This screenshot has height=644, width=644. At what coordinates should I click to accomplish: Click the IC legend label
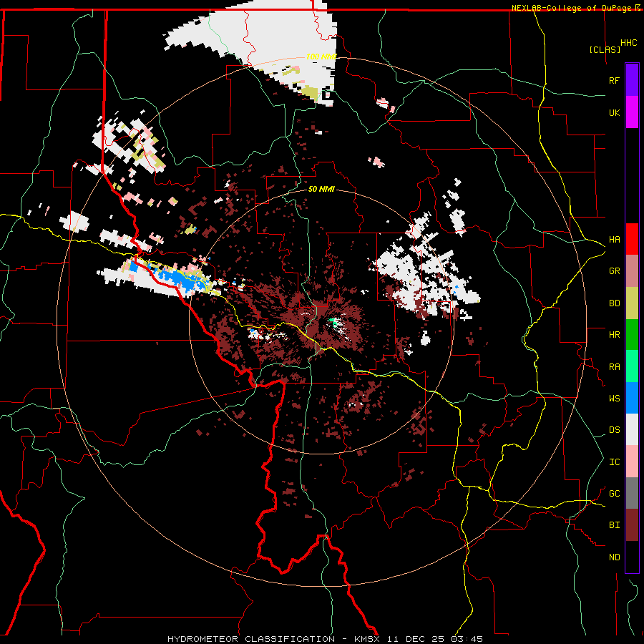click(614, 462)
